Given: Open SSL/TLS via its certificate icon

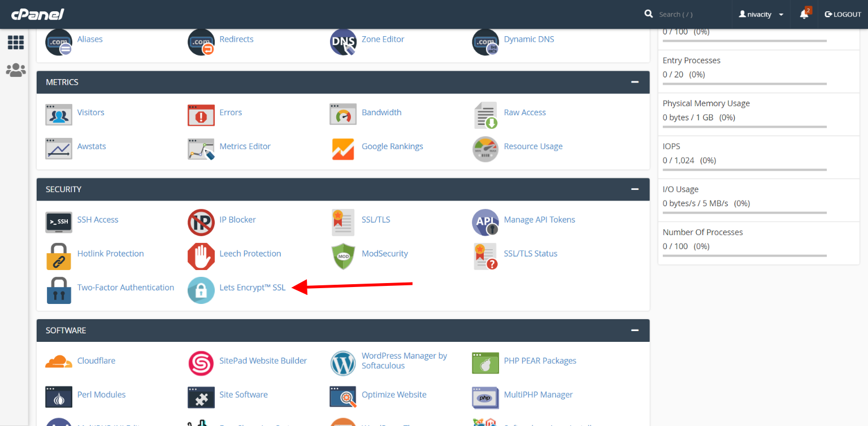Looking at the screenshot, I should (343, 222).
